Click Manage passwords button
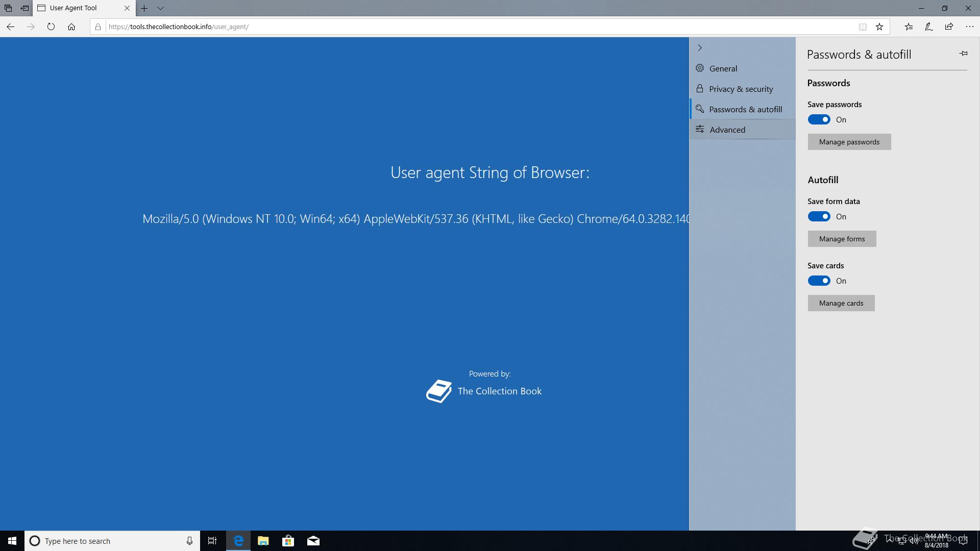Image resolution: width=980 pixels, height=551 pixels. [x=849, y=142]
